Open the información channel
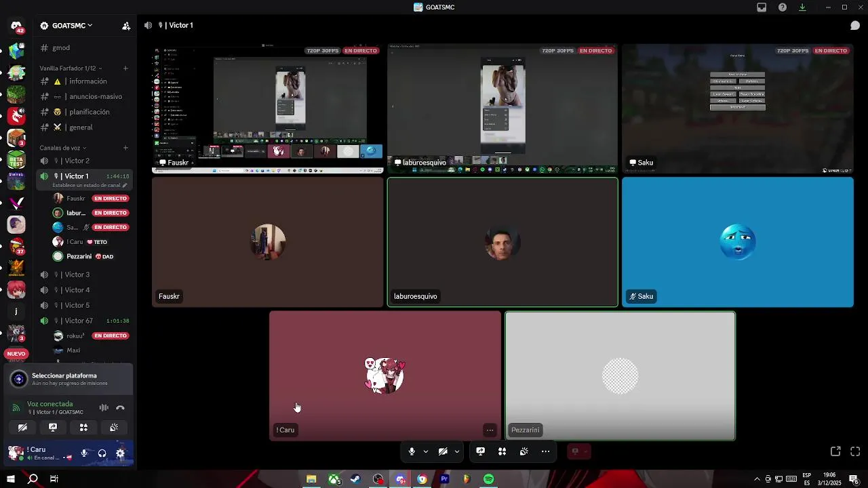Viewport: 868px width, 488px height. coord(85,81)
